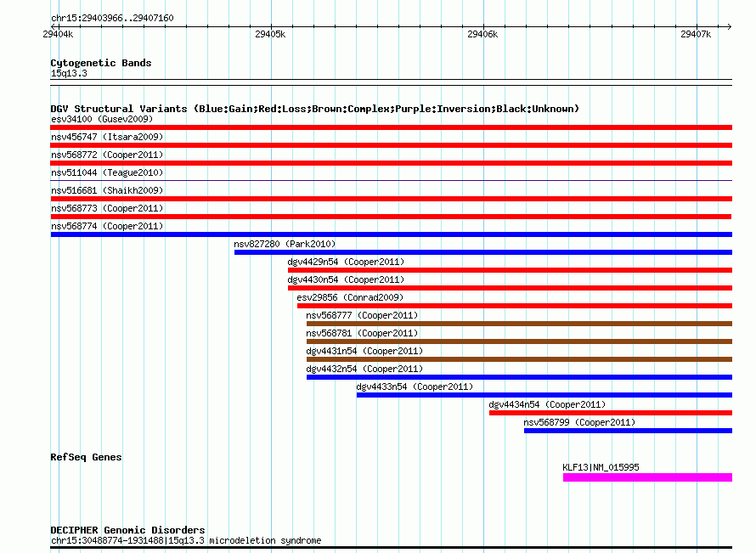Image resolution: width=756 pixels, height=553 pixels.
Task: Click the red bar under esv29856
Action: tap(515, 306)
